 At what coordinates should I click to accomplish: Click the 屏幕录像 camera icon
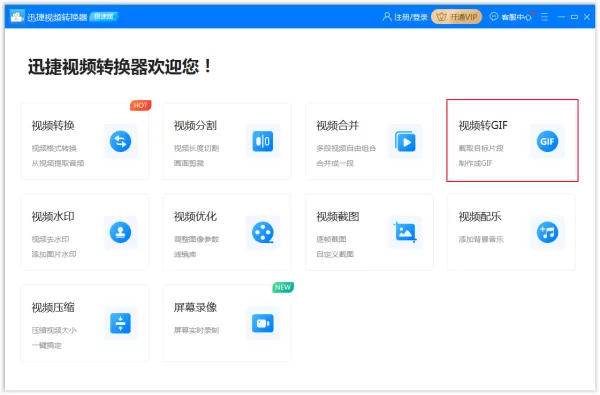(x=263, y=323)
